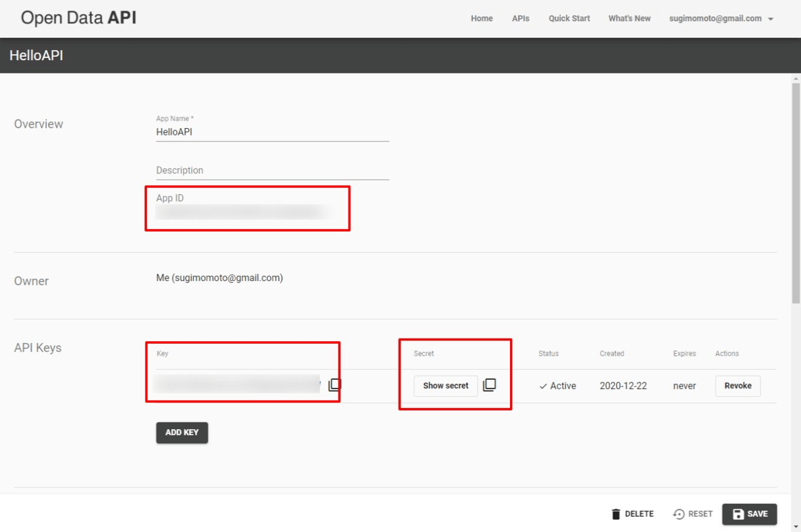
Task: Click the Status column header
Action: pyautogui.click(x=549, y=354)
